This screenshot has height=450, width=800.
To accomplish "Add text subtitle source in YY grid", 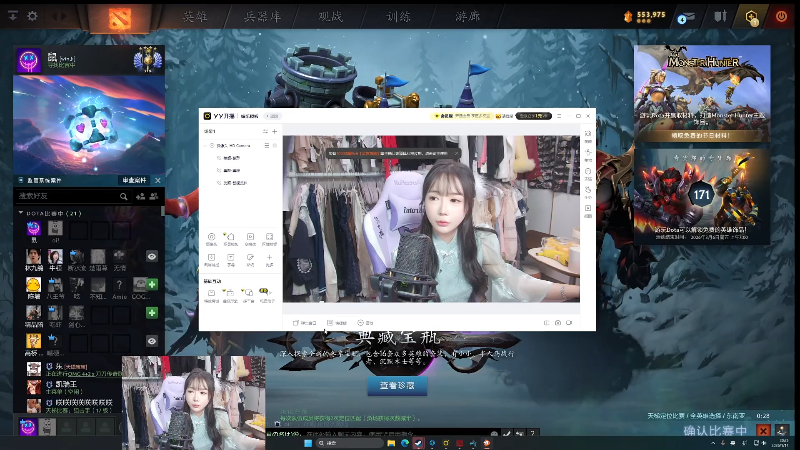I will pos(231,260).
